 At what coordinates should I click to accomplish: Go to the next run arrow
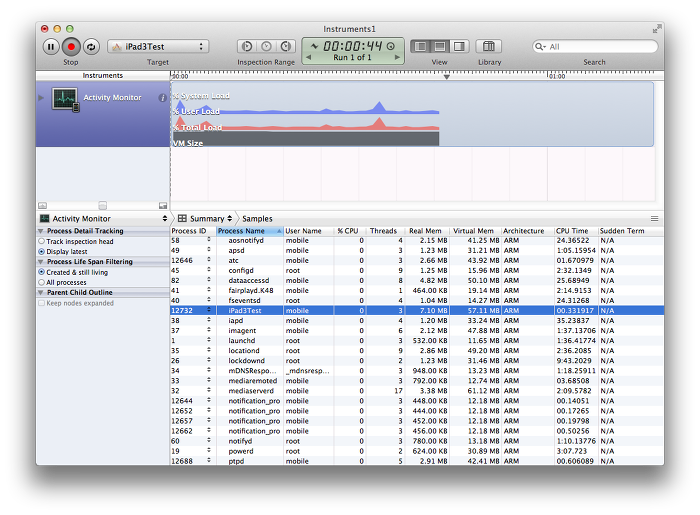pyautogui.click(x=397, y=57)
